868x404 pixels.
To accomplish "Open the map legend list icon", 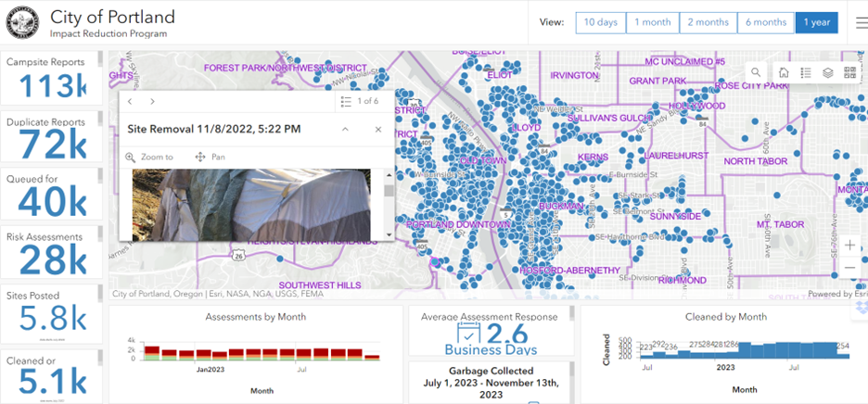I will coord(806,72).
